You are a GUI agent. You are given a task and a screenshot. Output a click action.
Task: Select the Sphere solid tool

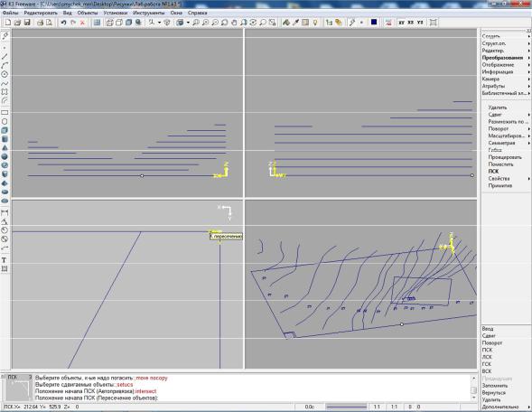tap(5, 156)
